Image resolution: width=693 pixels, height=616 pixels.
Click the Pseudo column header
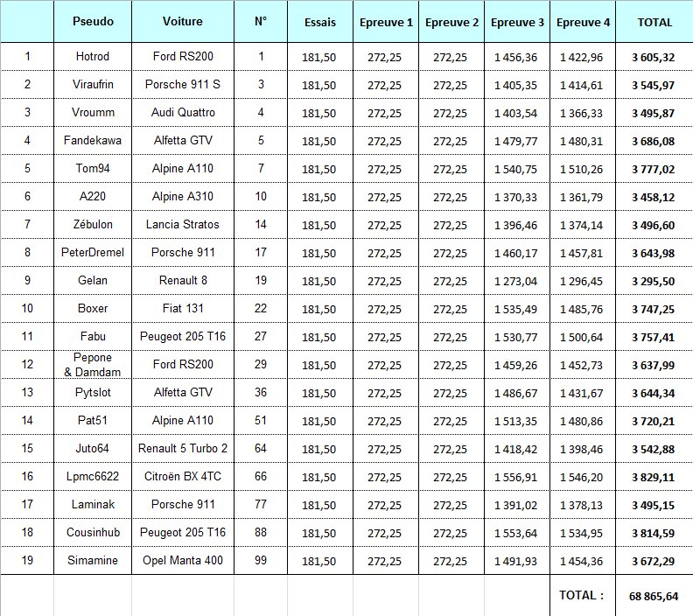click(x=93, y=21)
